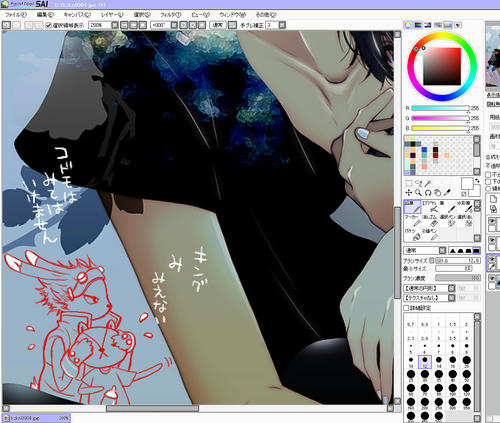
Task: Swap foreground and background colors
Action: [x=477, y=180]
